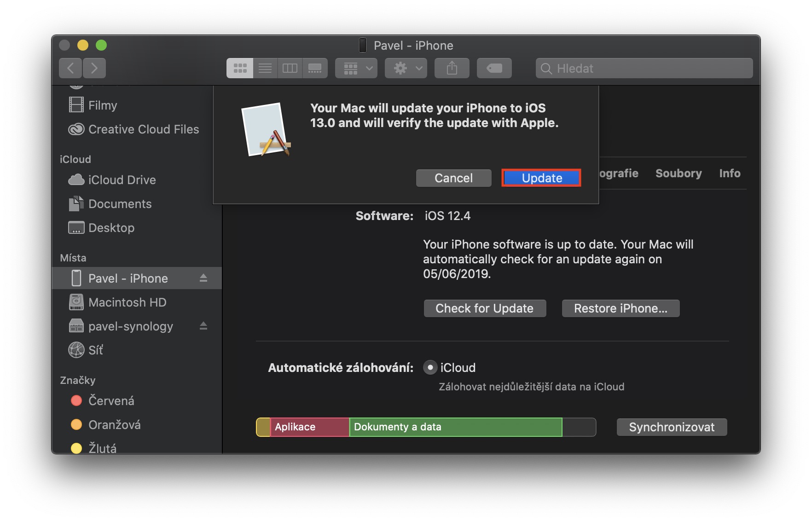Click the Synchronizovat button
This screenshot has width=812, height=522.
tap(672, 427)
